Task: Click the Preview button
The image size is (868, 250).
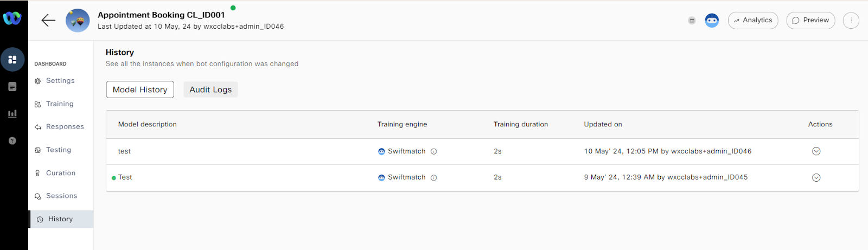Action: tap(810, 21)
